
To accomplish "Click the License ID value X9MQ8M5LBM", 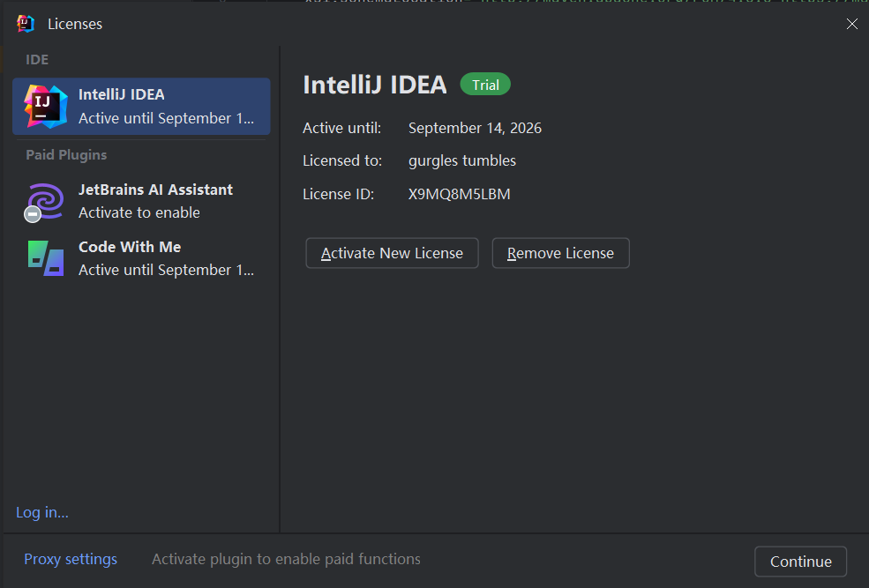I will 460,194.
